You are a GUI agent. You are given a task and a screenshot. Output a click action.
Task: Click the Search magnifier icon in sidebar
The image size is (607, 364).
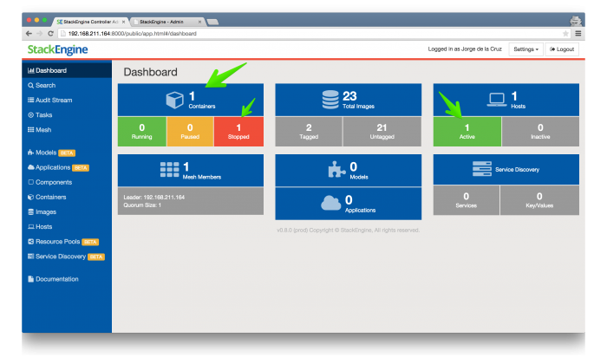click(x=31, y=86)
